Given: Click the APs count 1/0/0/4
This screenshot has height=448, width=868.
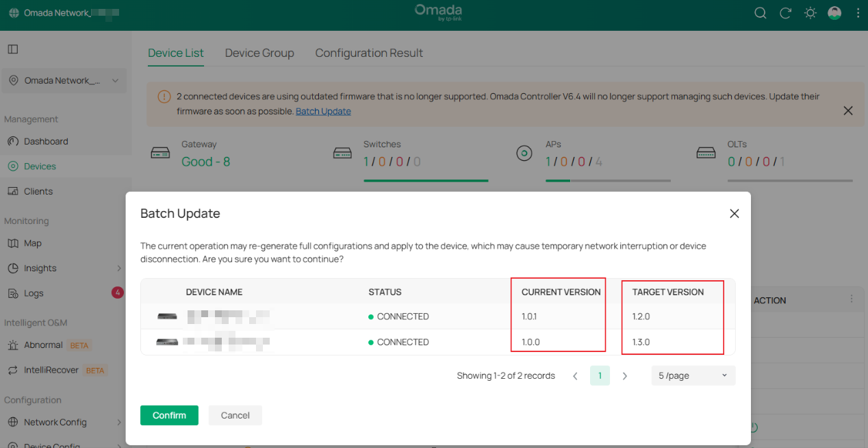Looking at the screenshot, I should coord(574,162).
